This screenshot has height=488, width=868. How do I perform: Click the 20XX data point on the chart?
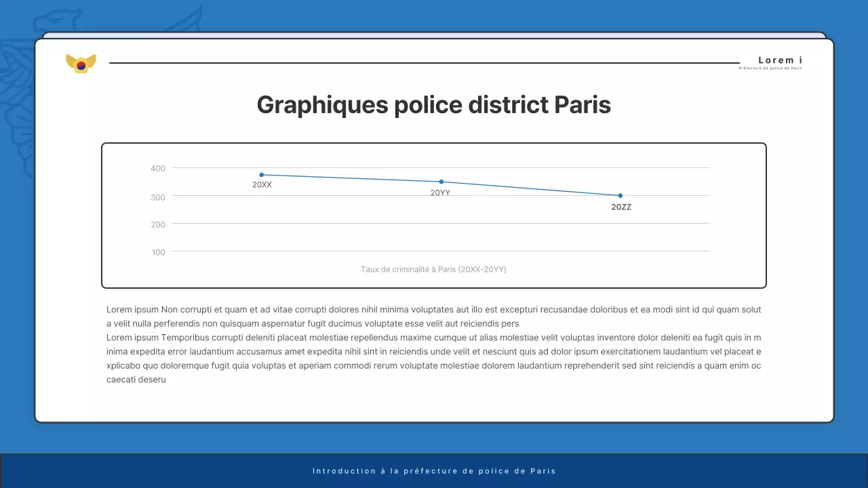point(262,174)
